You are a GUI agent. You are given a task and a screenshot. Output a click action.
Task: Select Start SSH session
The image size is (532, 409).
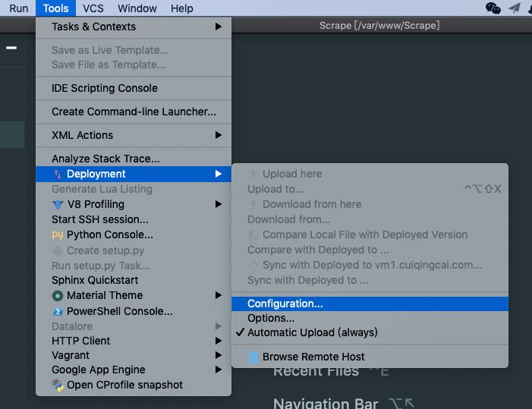tap(134, 219)
